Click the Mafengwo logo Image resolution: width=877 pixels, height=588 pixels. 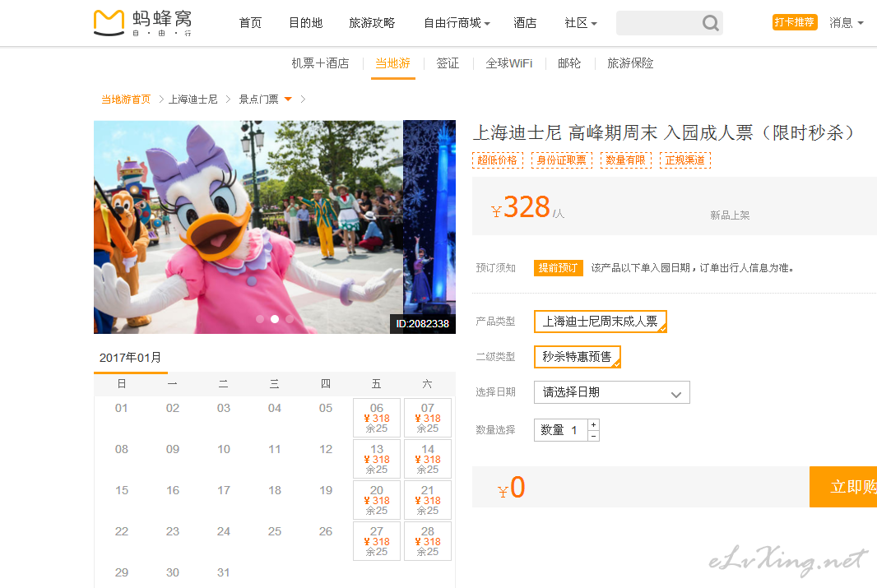pos(142,23)
